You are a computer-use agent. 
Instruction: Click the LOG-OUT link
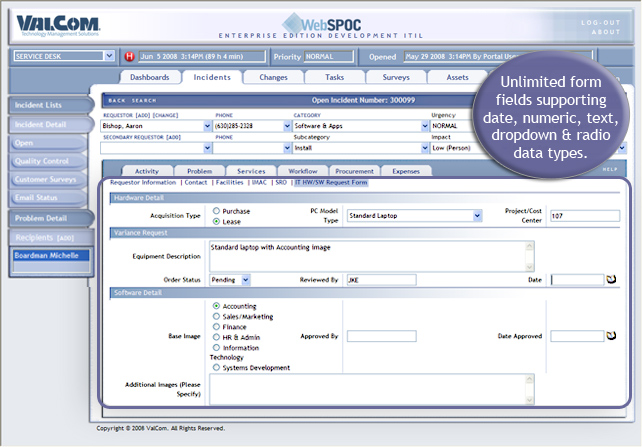[601, 23]
